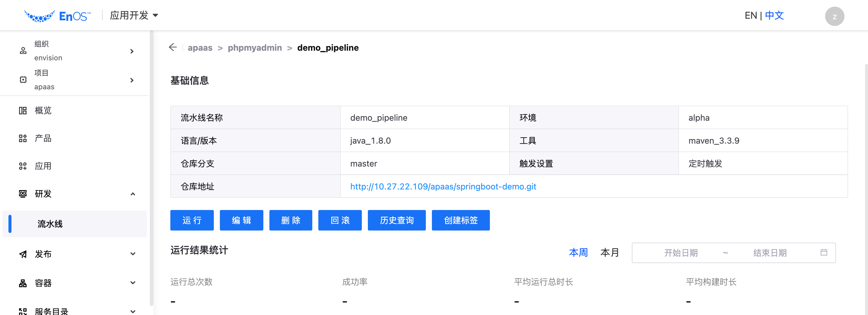This screenshot has height=315, width=868.
Task: Open 应用 applications from the sidebar
Action: click(x=43, y=166)
